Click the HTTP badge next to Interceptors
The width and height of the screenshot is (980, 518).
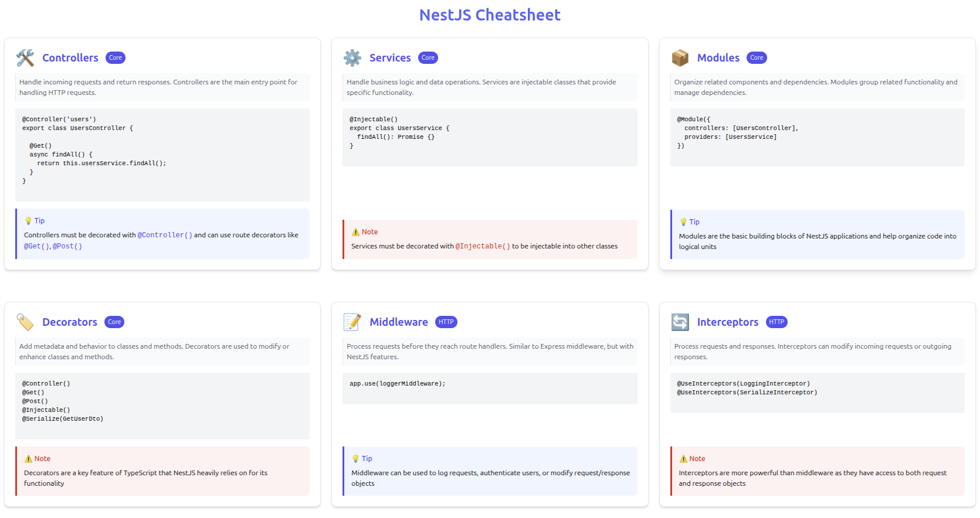point(776,322)
